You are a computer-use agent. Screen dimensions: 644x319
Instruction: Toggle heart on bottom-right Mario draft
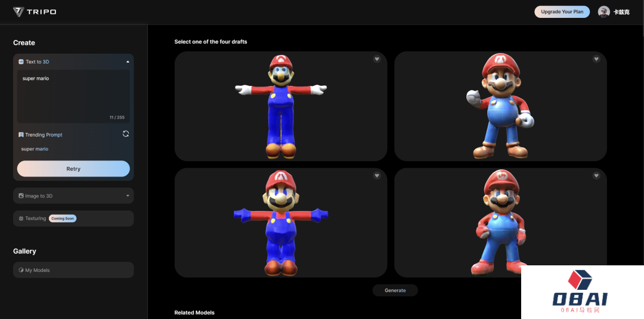pyautogui.click(x=596, y=175)
